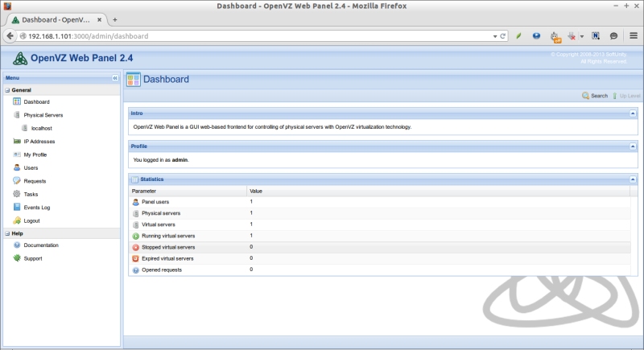Click the Firefox back button
Image resolution: width=644 pixels, height=350 pixels.
(10, 36)
